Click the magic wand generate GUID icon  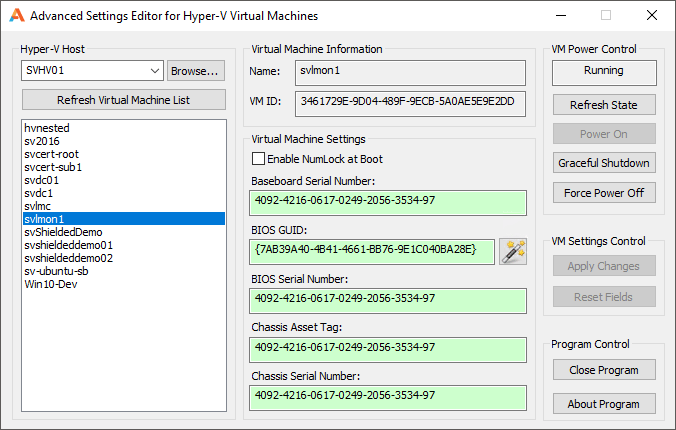pyautogui.click(x=513, y=251)
